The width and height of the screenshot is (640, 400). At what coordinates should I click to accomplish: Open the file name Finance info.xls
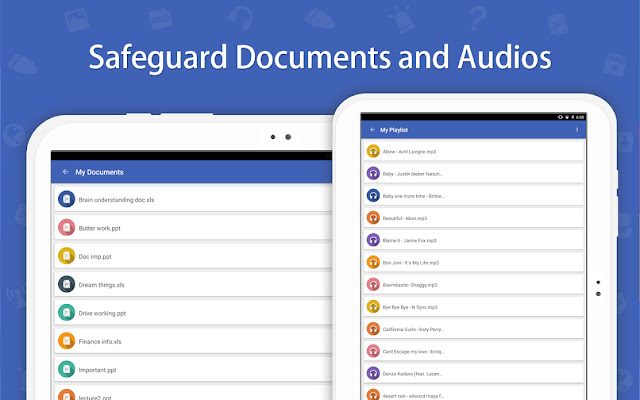[x=100, y=342]
